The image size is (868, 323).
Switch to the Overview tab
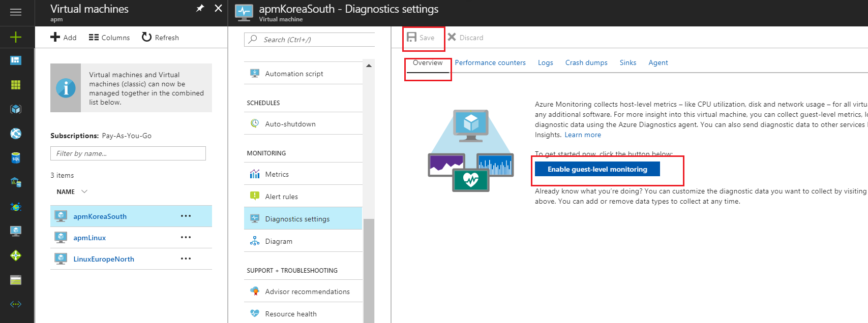[x=428, y=62]
